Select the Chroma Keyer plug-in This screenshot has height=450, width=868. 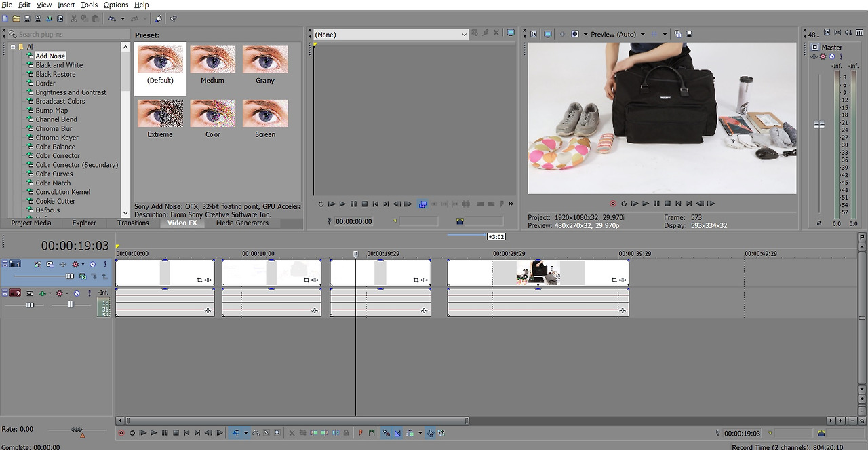[57, 138]
